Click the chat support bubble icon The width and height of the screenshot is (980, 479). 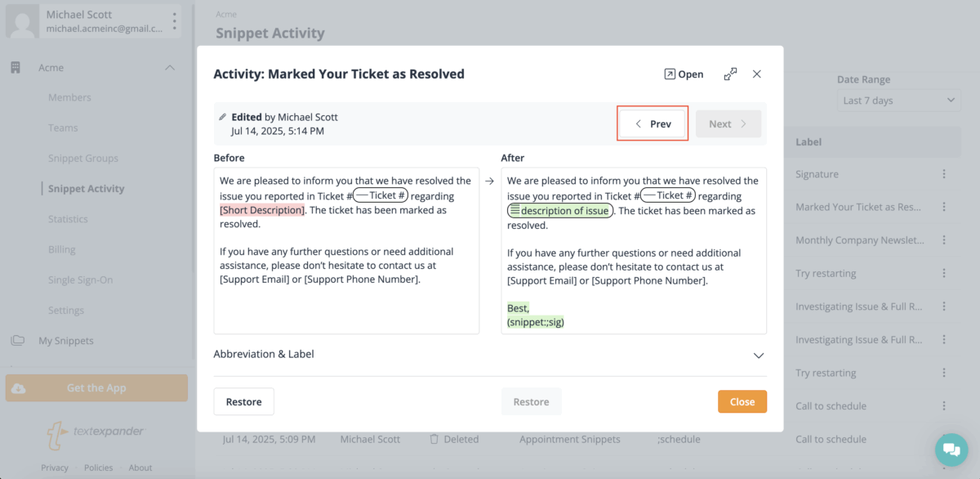[951, 450]
